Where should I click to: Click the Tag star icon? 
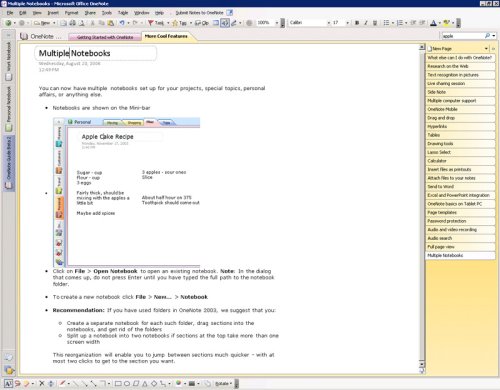click(175, 23)
